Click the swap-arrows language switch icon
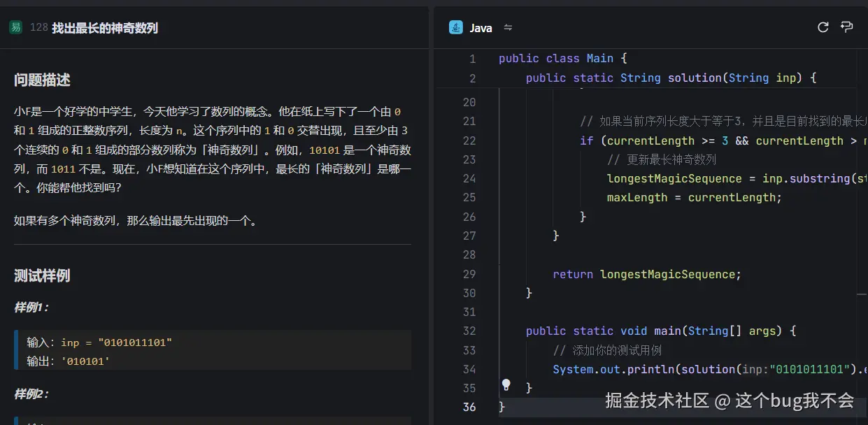This screenshot has height=425, width=868. [508, 28]
